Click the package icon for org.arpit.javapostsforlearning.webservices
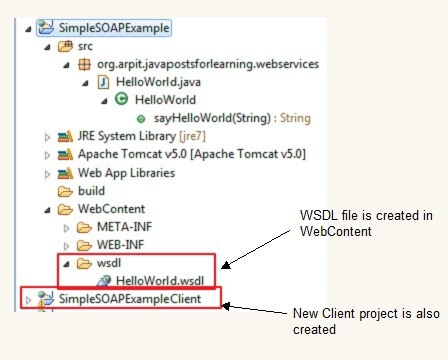 point(84,64)
